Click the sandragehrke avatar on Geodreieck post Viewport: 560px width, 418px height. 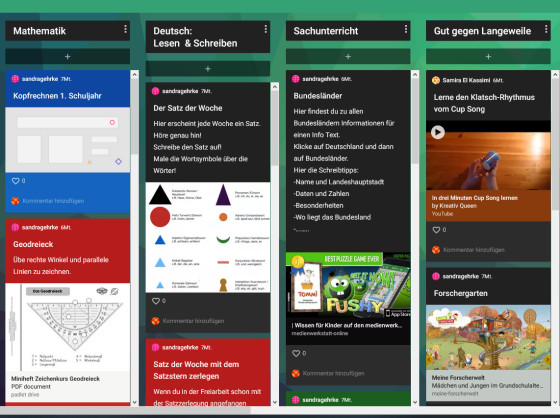tap(15, 228)
